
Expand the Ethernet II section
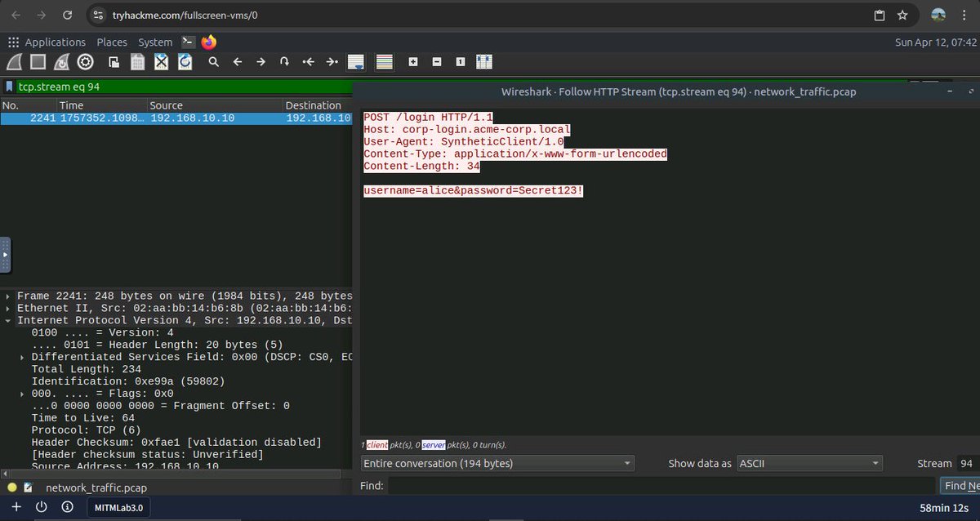coord(8,308)
